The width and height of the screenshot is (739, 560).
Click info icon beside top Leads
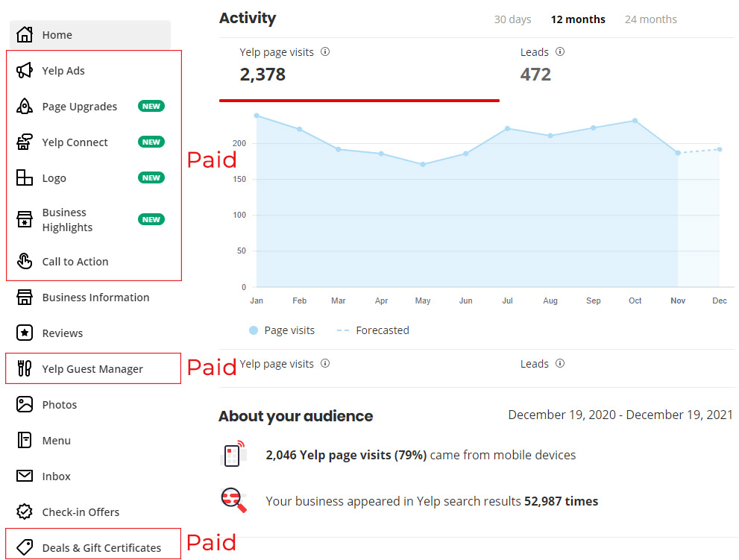click(x=560, y=52)
